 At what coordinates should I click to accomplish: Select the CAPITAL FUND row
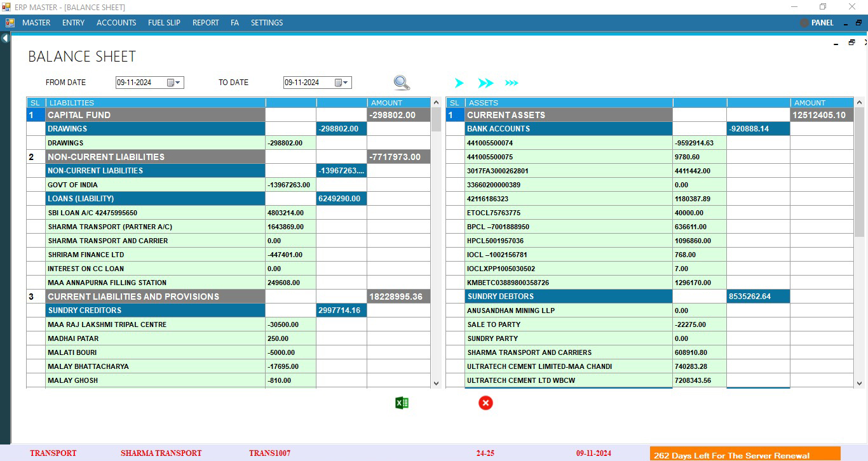coord(228,115)
